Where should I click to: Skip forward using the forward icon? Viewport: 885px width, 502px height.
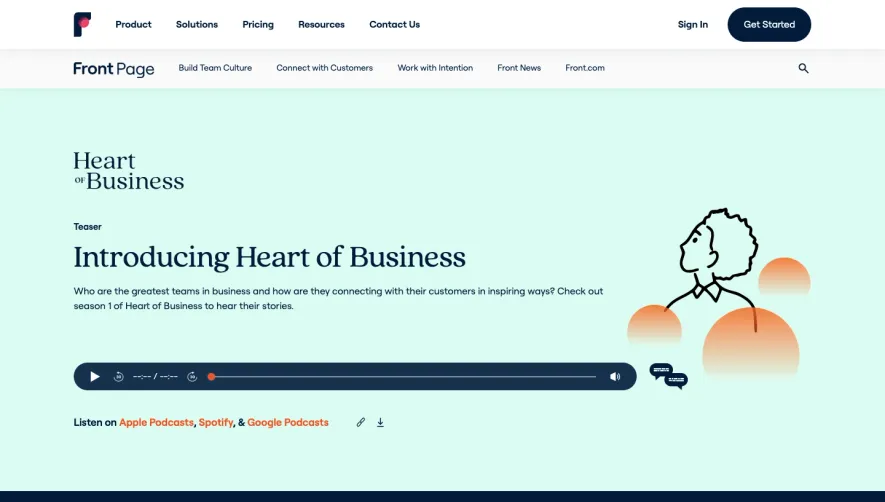192,377
